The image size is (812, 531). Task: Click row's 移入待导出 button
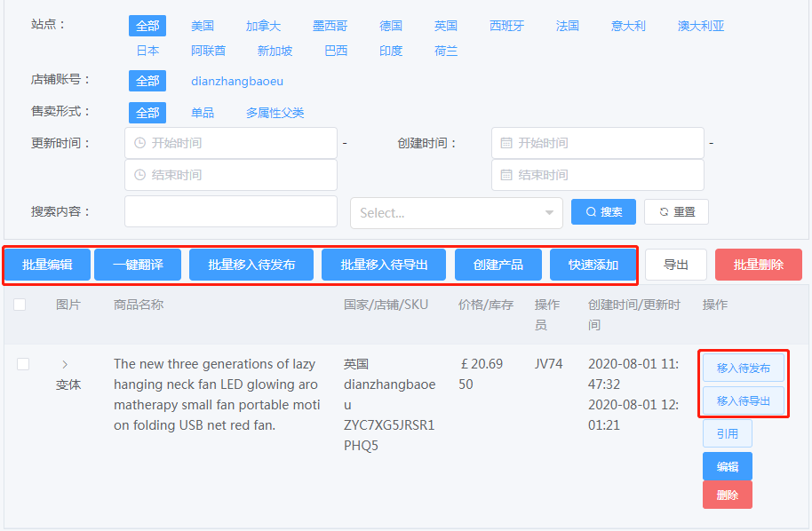[x=744, y=400]
